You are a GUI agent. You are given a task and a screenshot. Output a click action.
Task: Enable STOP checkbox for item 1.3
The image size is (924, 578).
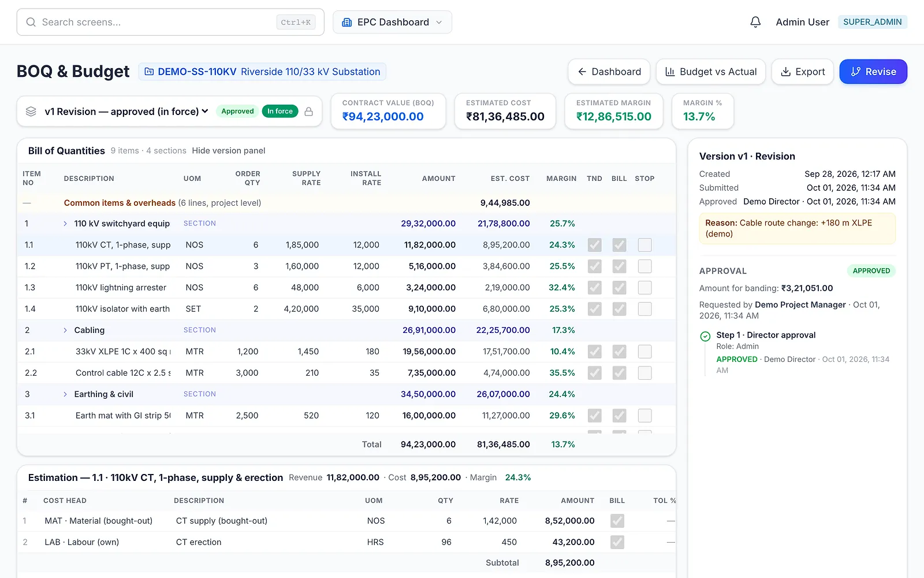coord(644,288)
